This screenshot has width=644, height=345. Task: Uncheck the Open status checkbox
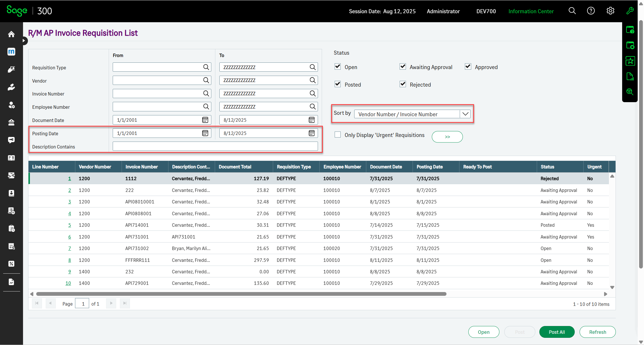(338, 67)
